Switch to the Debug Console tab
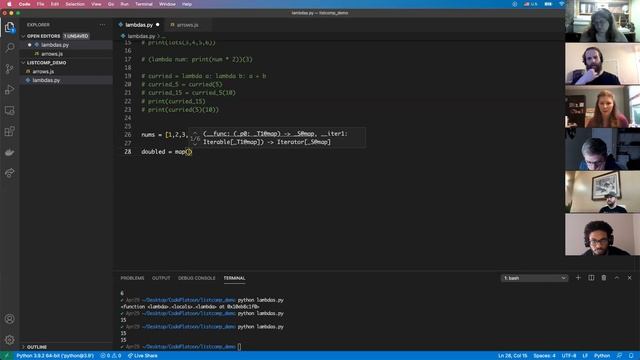Image resolution: width=640 pixels, height=360 pixels. pos(196,278)
